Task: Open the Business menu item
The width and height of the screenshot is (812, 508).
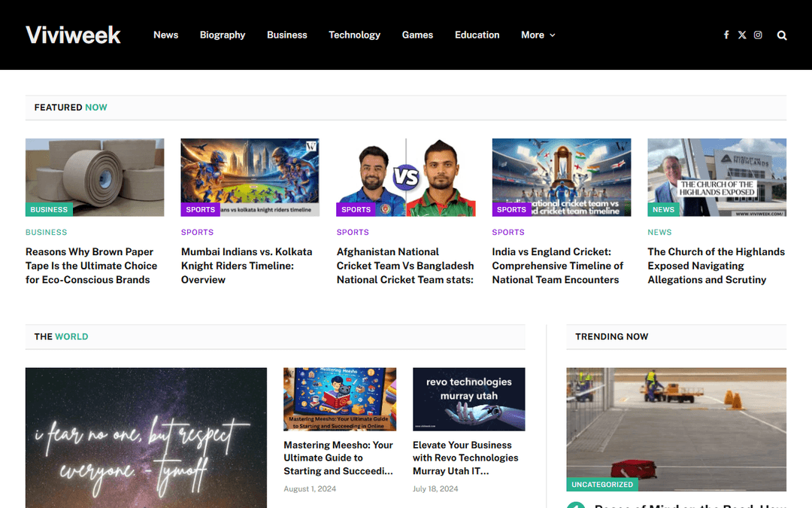Action: click(x=287, y=35)
